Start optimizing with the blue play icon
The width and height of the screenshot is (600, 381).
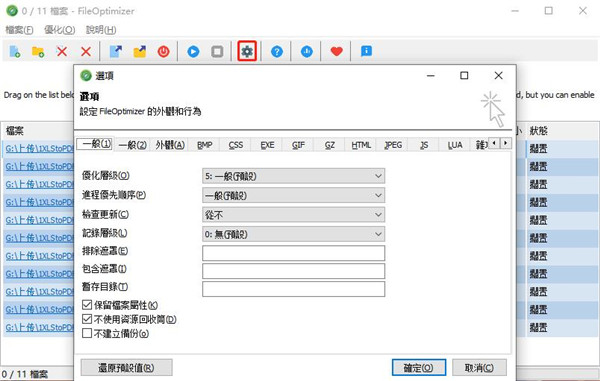pyautogui.click(x=193, y=51)
